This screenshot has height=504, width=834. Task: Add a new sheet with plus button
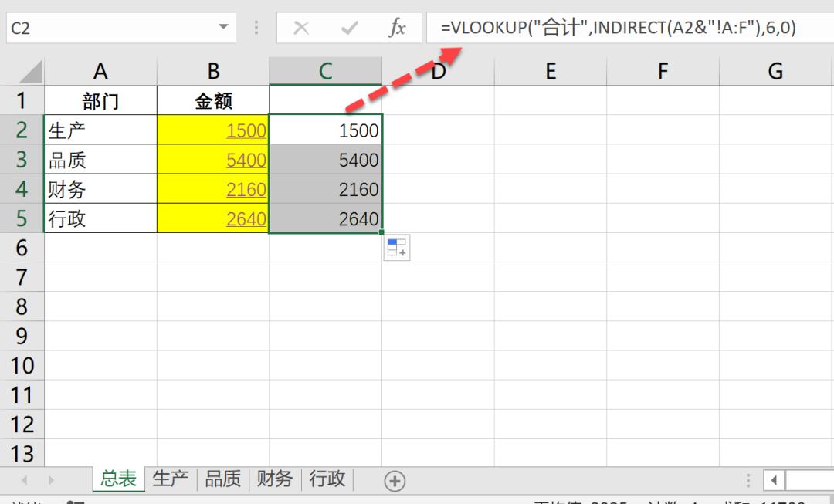pyautogui.click(x=395, y=481)
